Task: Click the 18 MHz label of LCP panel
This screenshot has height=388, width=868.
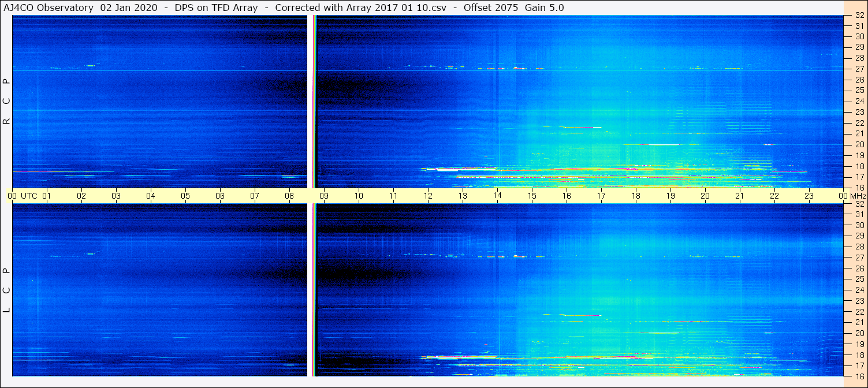Action: pyautogui.click(x=859, y=355)
